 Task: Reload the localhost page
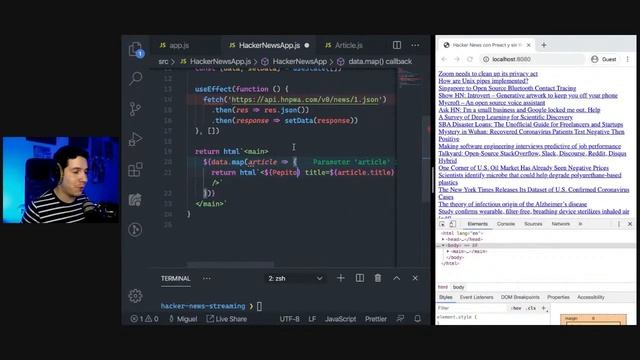(470, 59)
